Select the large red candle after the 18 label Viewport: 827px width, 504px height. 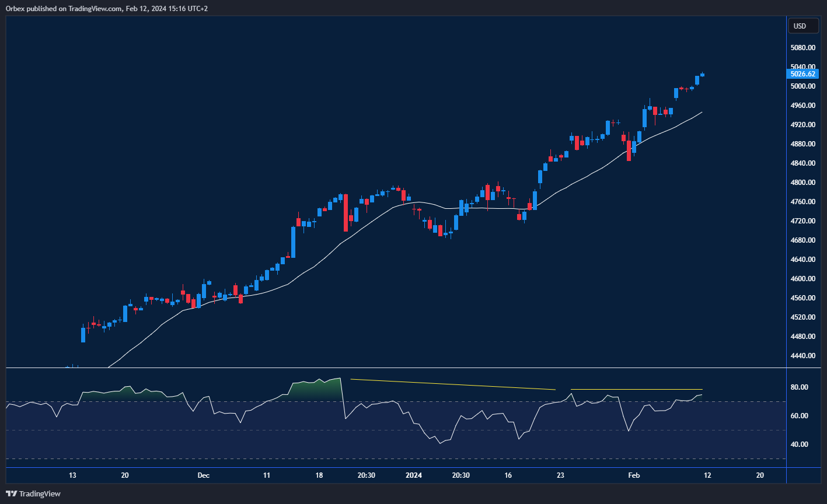(346, 213)
